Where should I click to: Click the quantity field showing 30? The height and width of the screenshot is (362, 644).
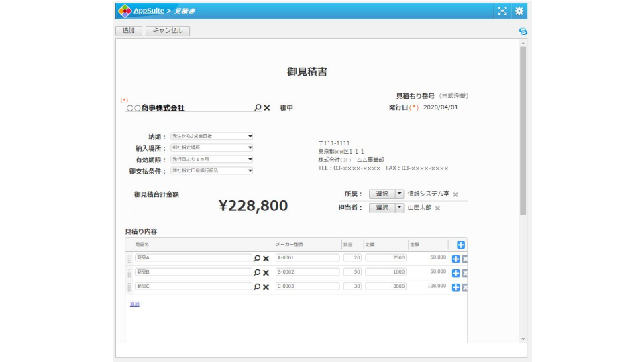352,286
